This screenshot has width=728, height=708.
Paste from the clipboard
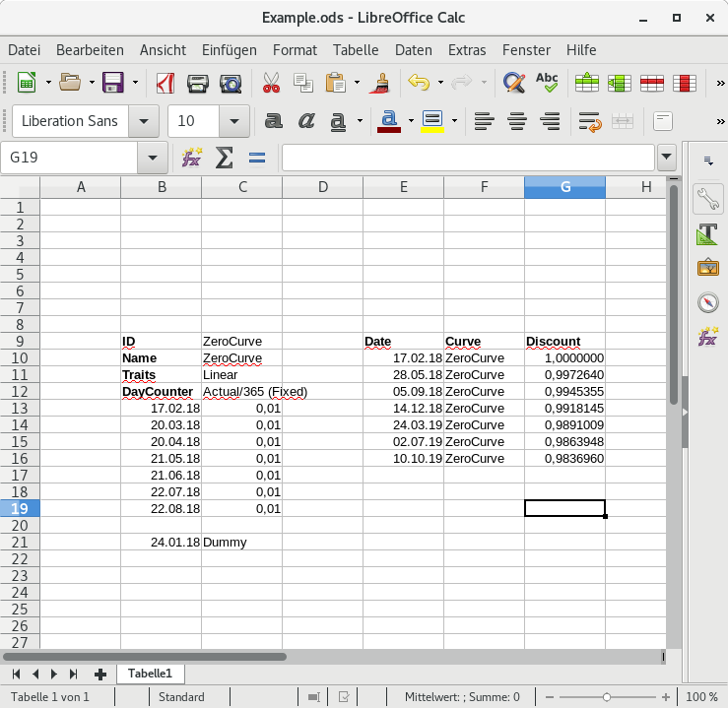[x=336, y=83]
